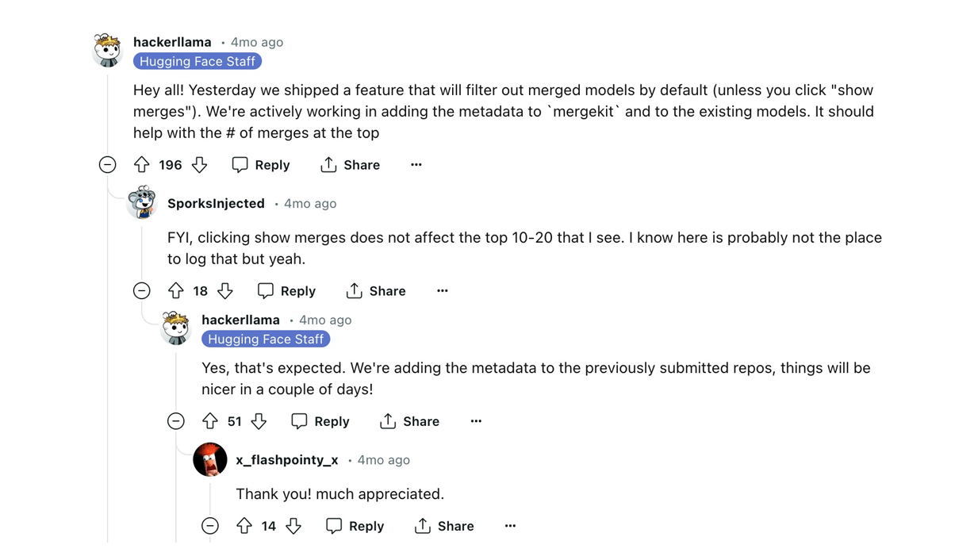
Task: Downvote the comment with 196 votes
Action: tap(199, 164)
